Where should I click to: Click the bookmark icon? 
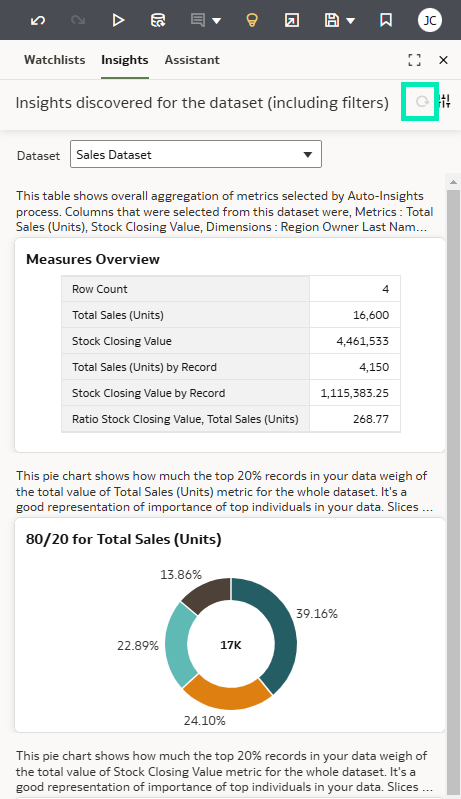386,20
